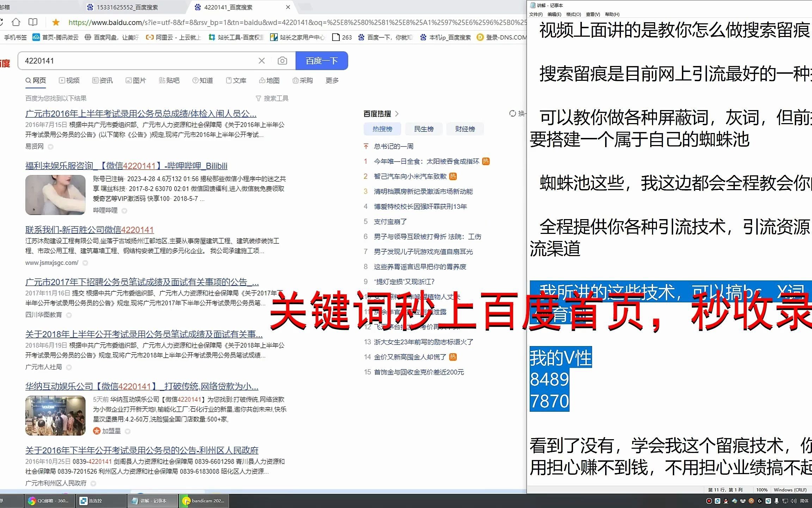The height and width of the screenshot is (508, 812).
Task: Open the 263 bookmark
Action: (x=342, y=37)
